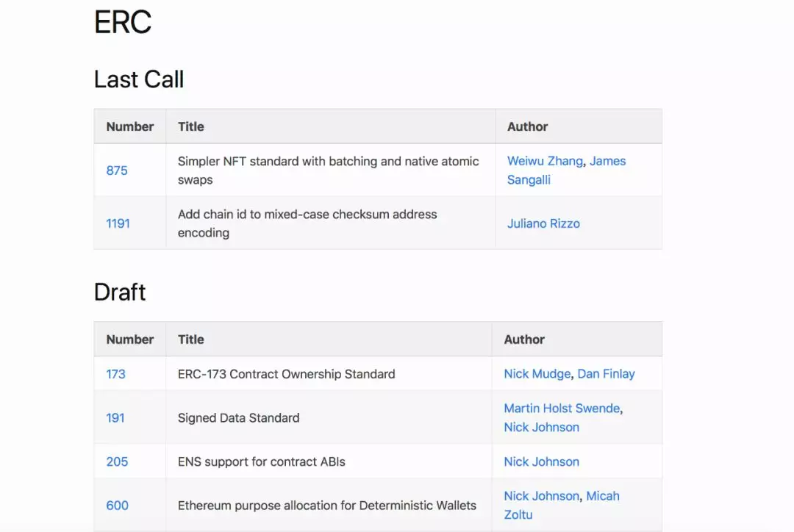Select 'Ethereum purpose allocation for Deterministic Wallets' title
Image resolution: width=794 pixels, height=532 pixels.
coord(326,506)
